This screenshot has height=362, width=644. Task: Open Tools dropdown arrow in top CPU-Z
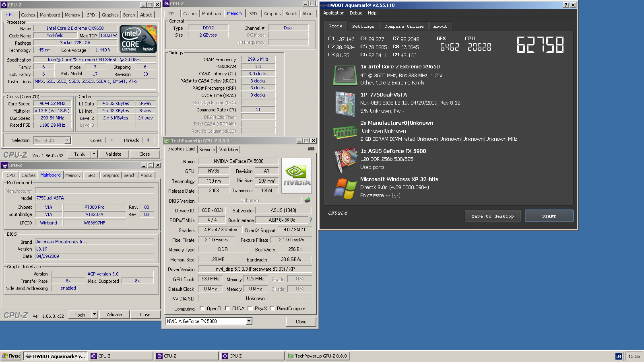(x=94, y=154)
